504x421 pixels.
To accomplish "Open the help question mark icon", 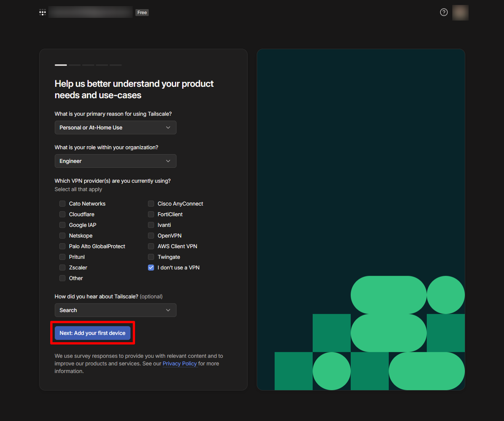I will 444,12.
